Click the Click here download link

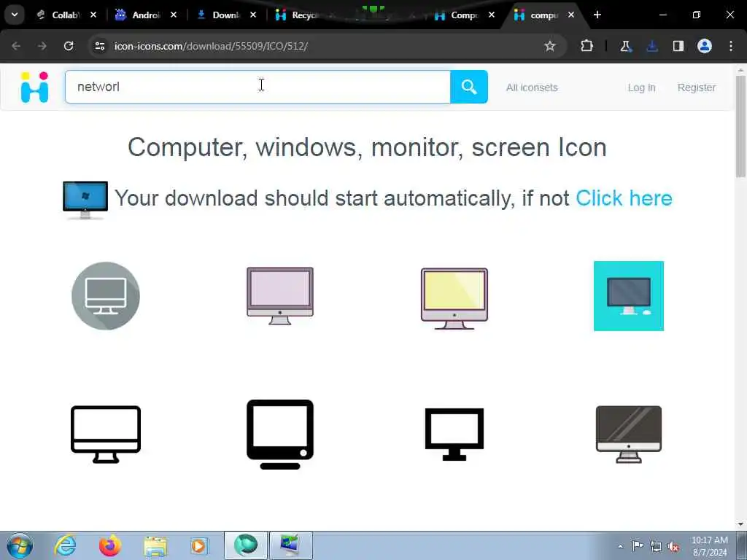click(x=624, y=198)
